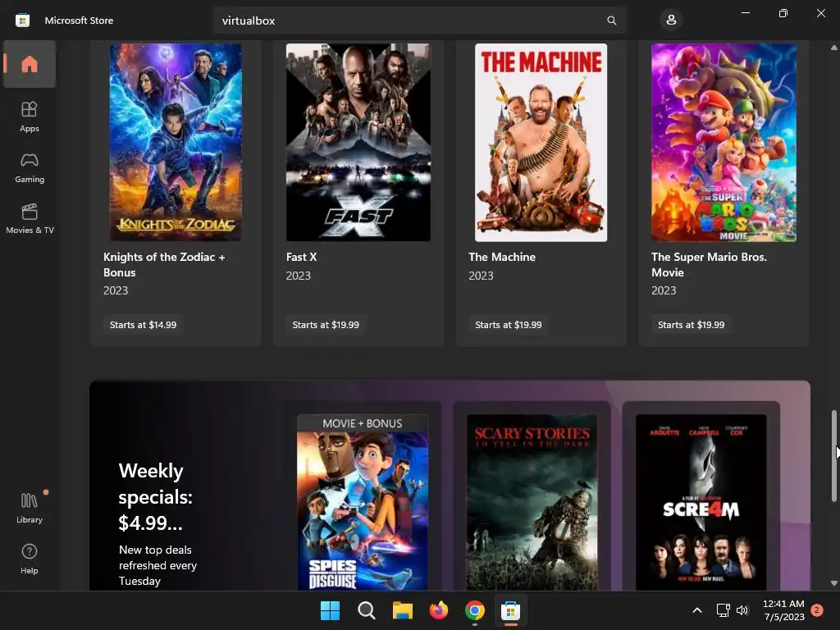The height and width of the screenshot is (630, 840).
Task: Click the Fast X title text
Action: 302,257
